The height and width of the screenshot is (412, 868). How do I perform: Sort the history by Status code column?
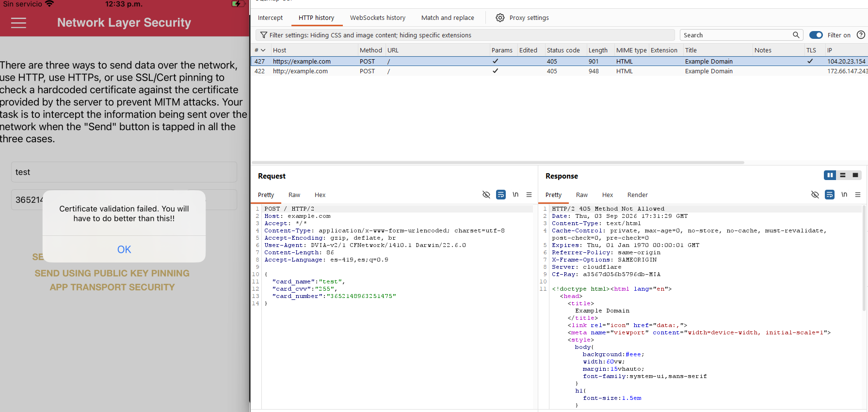(563, 50)
